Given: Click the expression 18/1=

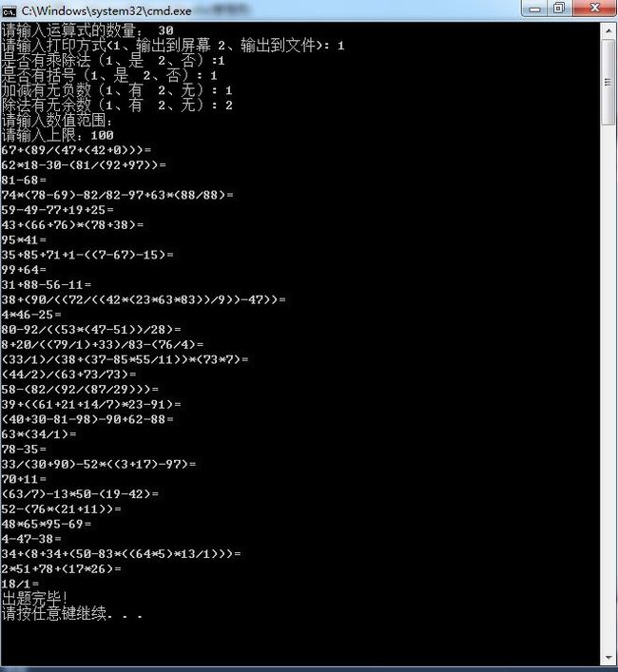Looking at the screenshot, I should point(20,584).
